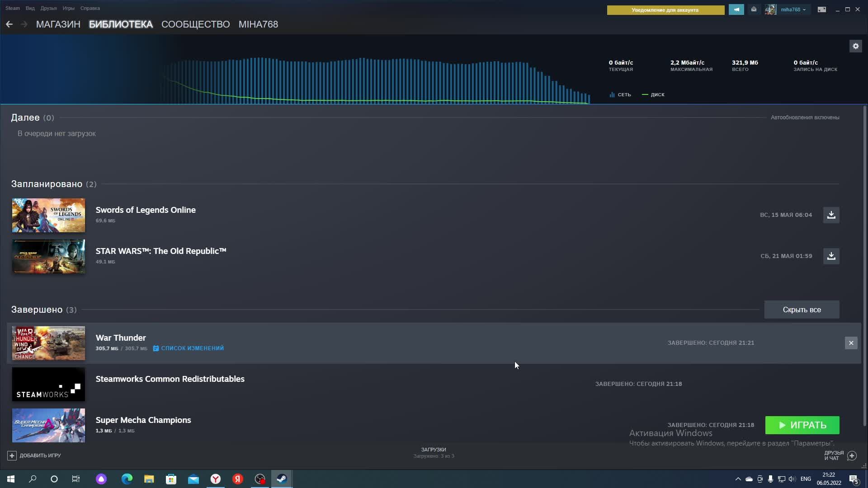
Task: Click the add game plus icon
Action: (x=12, y=455)
